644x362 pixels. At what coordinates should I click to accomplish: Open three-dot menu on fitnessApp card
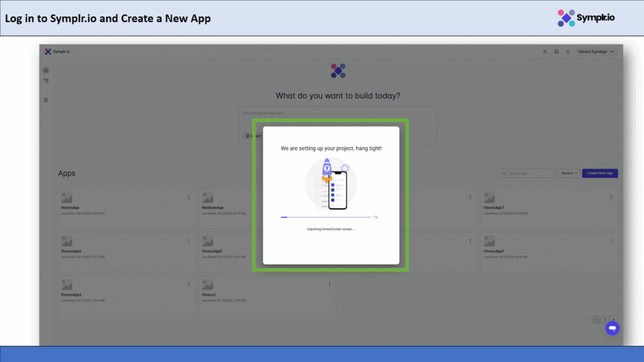coord(188,197)
